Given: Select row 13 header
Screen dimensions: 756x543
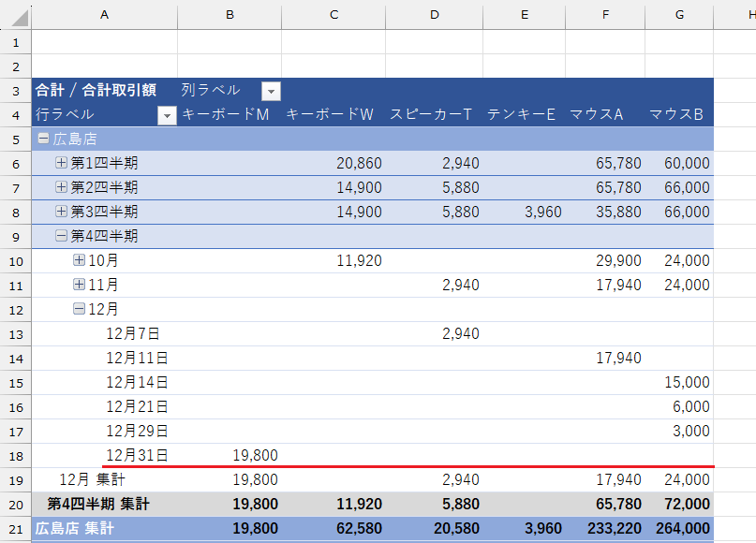Looking at the screenshot, I should (15, 333).
